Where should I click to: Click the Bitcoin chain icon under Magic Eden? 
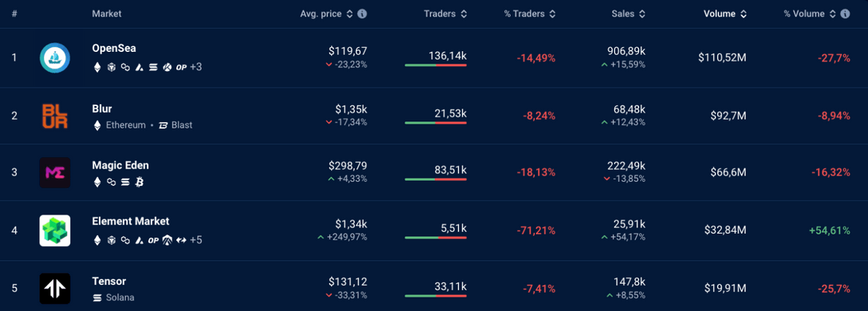[x=140, y=182]
